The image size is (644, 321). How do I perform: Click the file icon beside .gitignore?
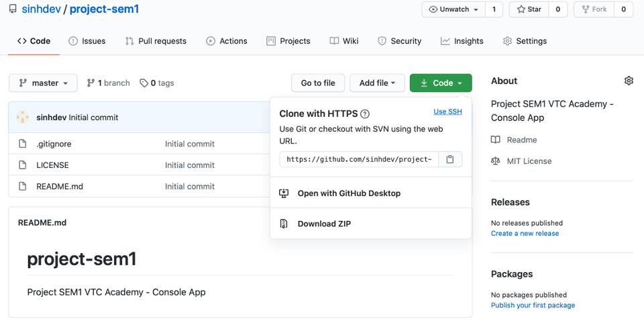pyautogui.click(x=23, y=144)
